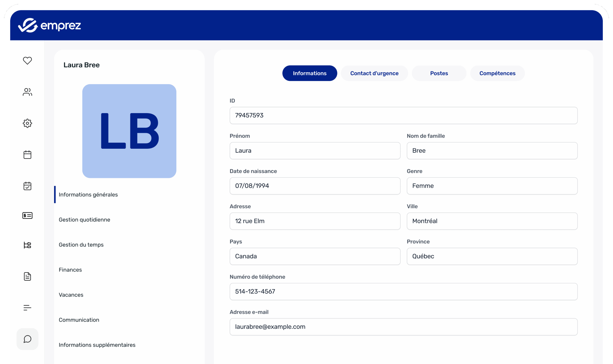
Task: Select Gestion quotidienne in side menu
Action: point(84,220)
